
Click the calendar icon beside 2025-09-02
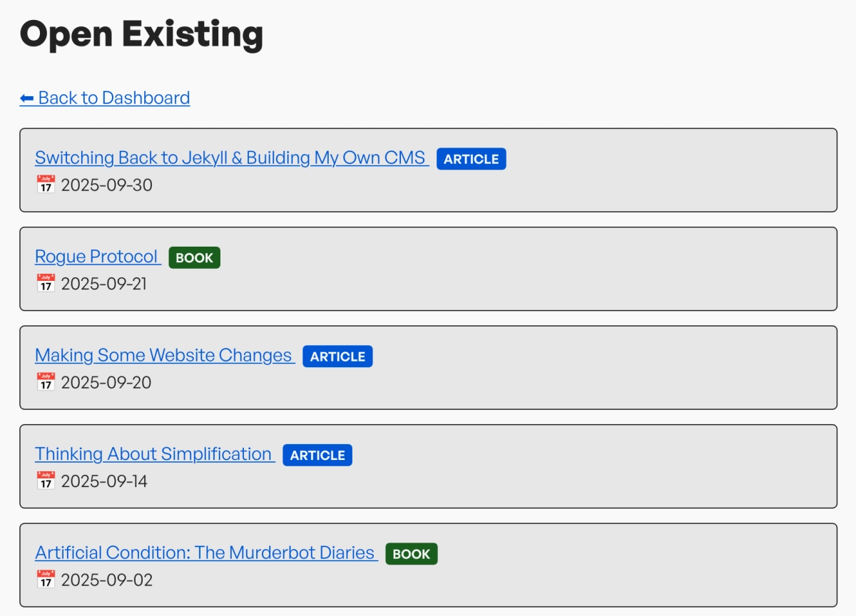tap(46, 580)
